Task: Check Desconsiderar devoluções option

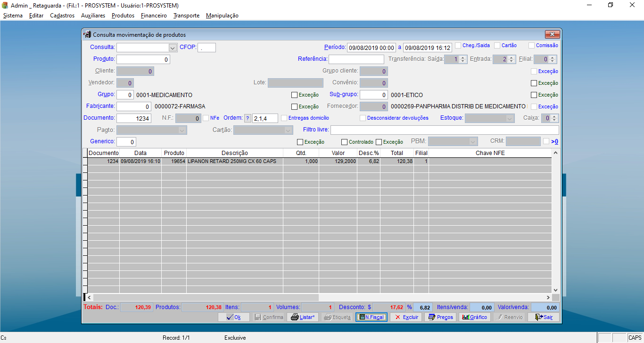Action: tap(363, 118)
